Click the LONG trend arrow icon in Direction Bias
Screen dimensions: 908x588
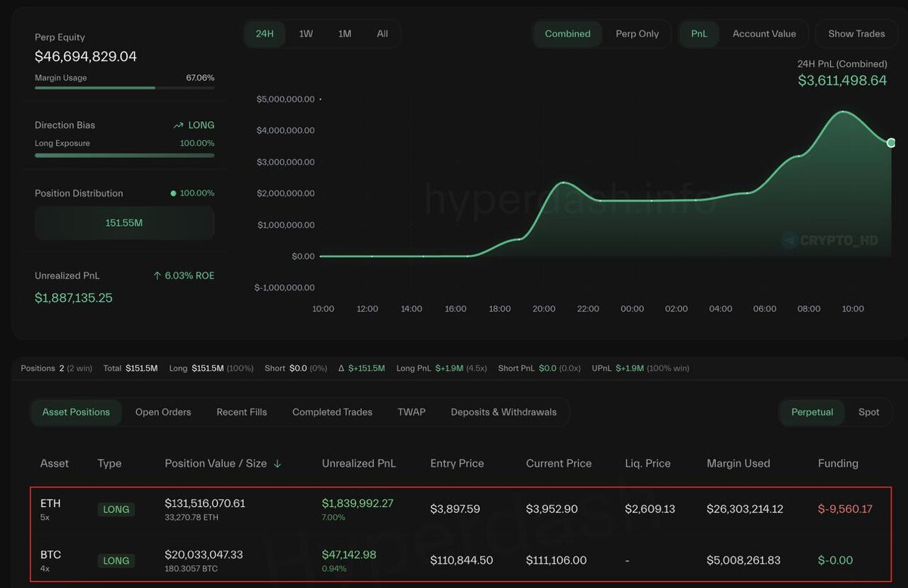[178, 126]
